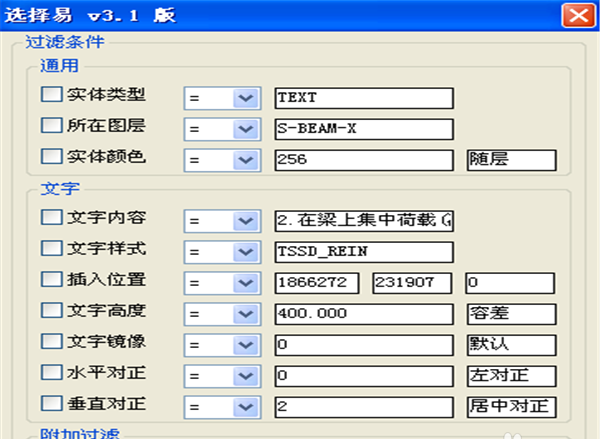Check the 文字镜像 checkbox
The image size is (600, 439).
click(x=50, y=342)
